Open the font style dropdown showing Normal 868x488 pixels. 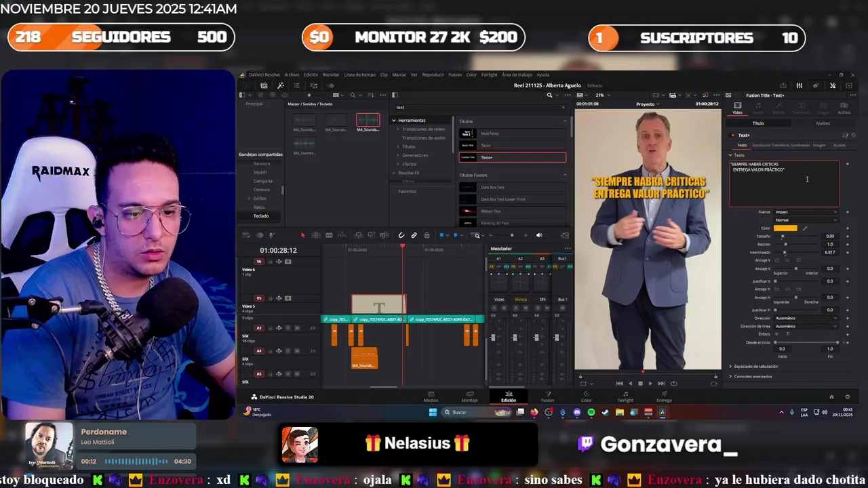pos(806,220)
